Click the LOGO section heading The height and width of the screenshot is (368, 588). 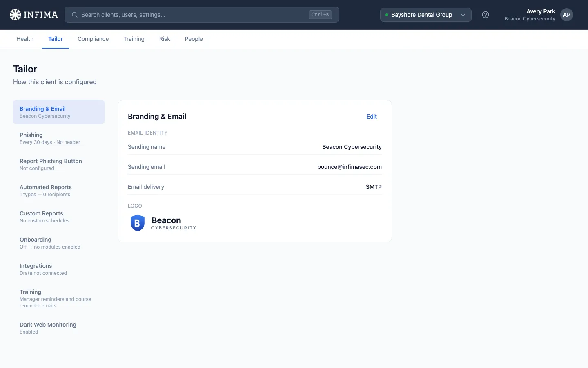coord(135,206)
